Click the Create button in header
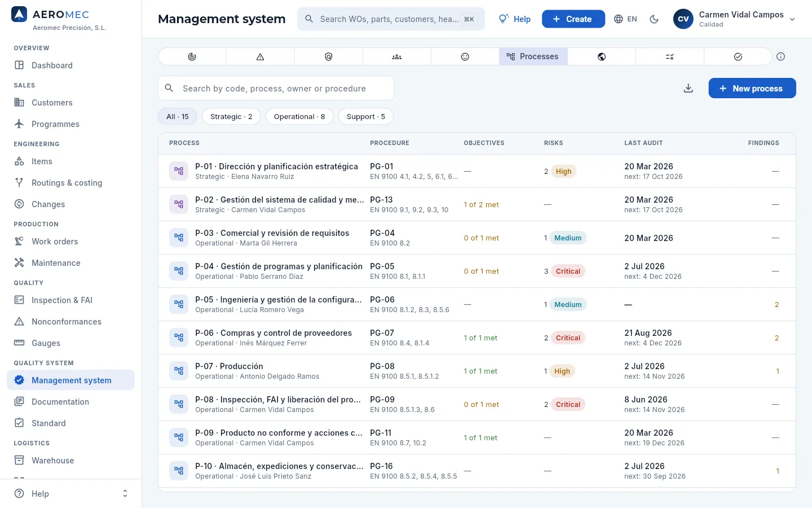This screenshot has height=508, width=812. [573, 19]
